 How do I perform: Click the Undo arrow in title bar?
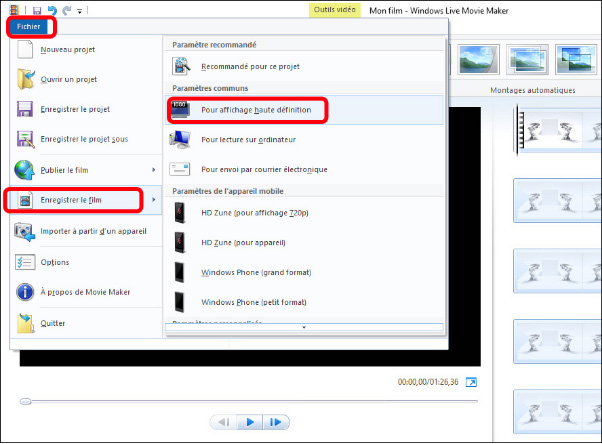[52, 10]
